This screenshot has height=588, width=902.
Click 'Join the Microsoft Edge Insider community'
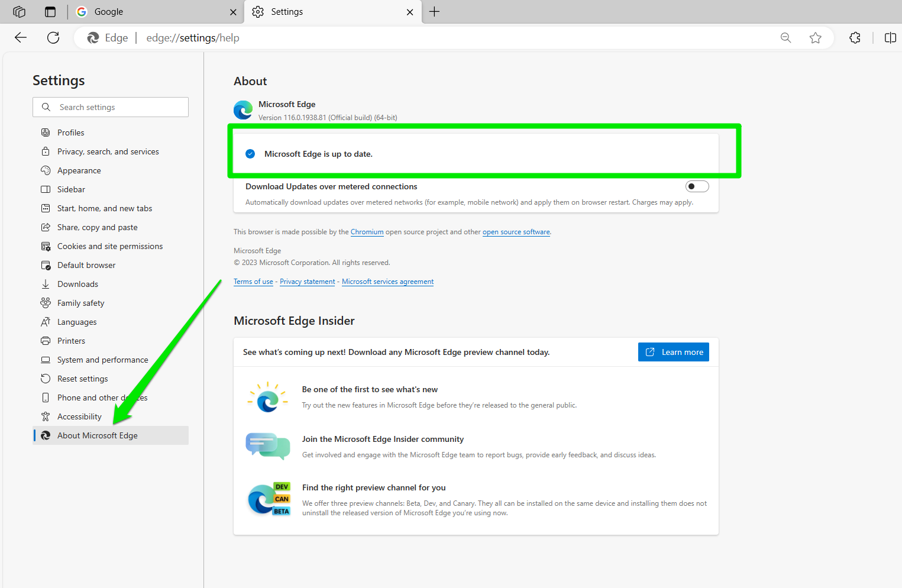click(x=383, y=439)
